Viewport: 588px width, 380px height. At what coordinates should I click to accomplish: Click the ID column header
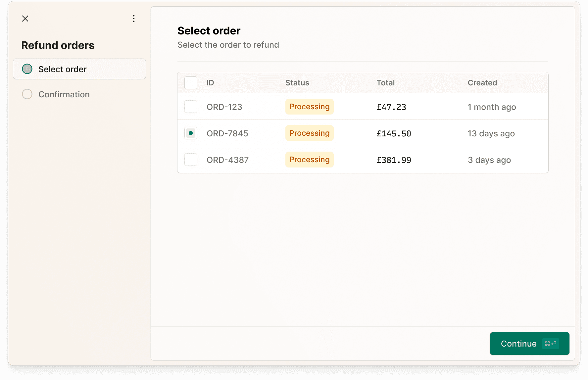point(210,83)
